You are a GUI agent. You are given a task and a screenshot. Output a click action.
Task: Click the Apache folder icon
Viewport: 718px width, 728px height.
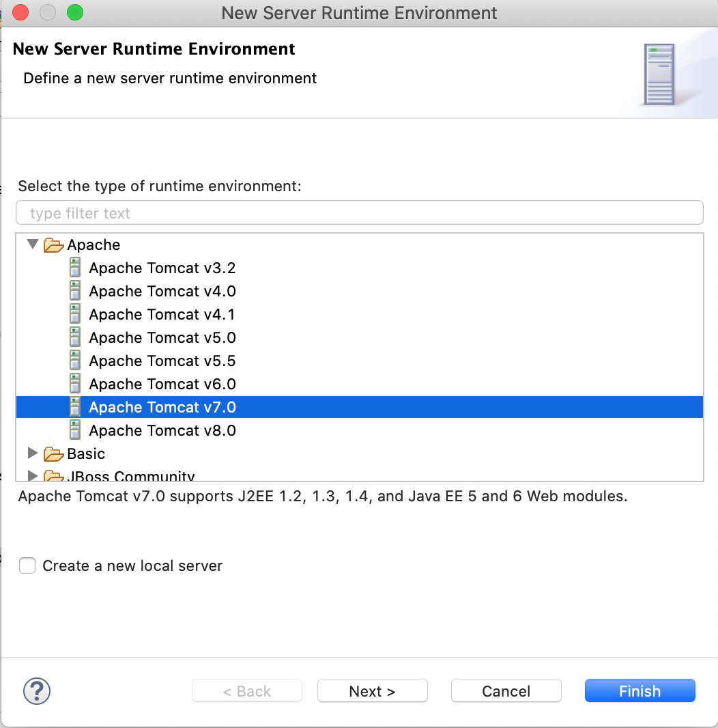[x=53, y=245]
